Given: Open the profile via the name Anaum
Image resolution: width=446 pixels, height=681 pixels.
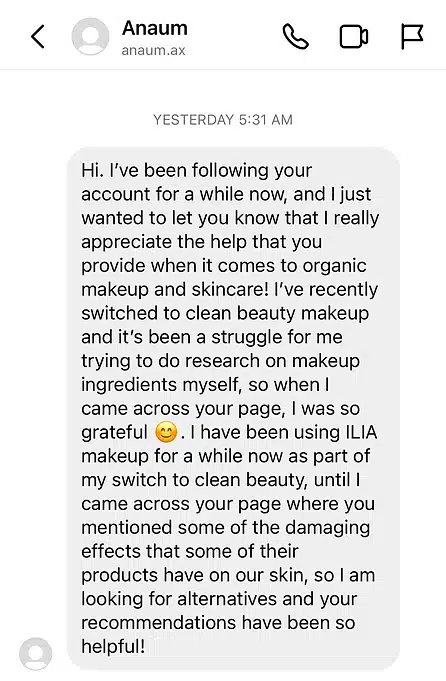Looking at the screenshot, I should [155, 29].
